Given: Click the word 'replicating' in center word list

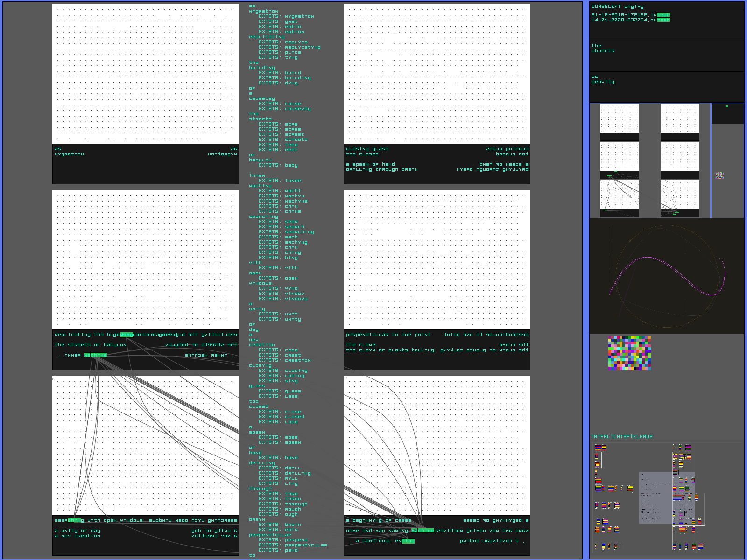Looking at the screenshot, I should [267, 37].
